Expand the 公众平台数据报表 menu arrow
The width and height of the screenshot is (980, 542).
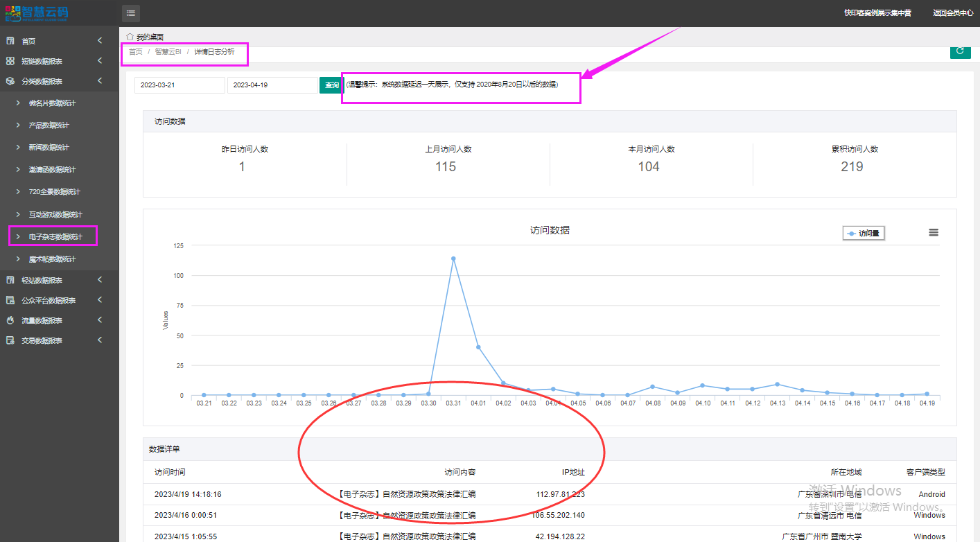click(x=100, y=300)
